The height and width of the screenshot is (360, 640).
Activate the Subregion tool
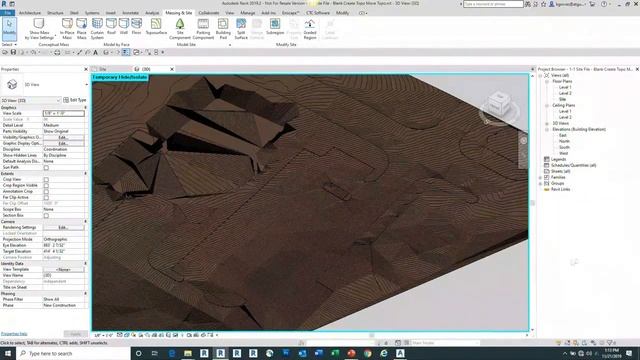pyautogui.click(x=275, y=27)
